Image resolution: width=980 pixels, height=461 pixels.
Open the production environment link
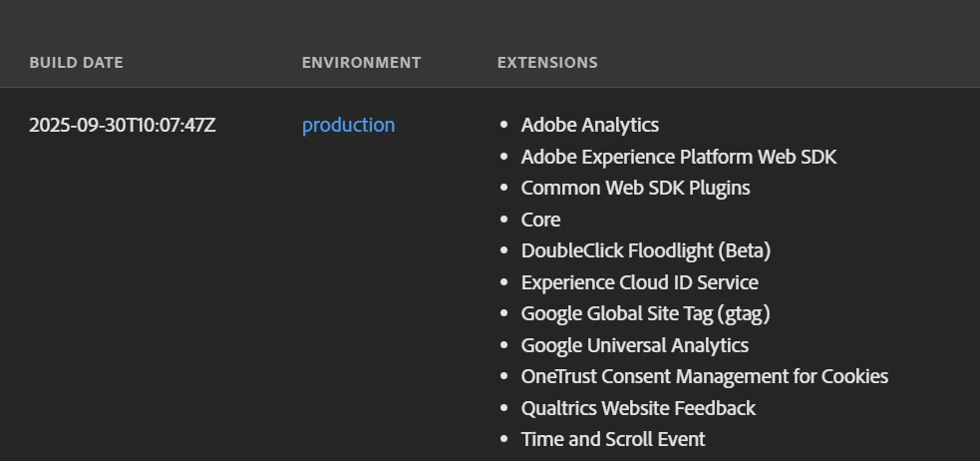tap(348, 125)
